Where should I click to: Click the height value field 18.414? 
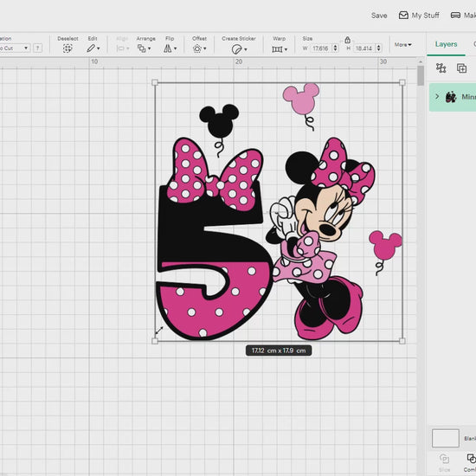(364, 48)
